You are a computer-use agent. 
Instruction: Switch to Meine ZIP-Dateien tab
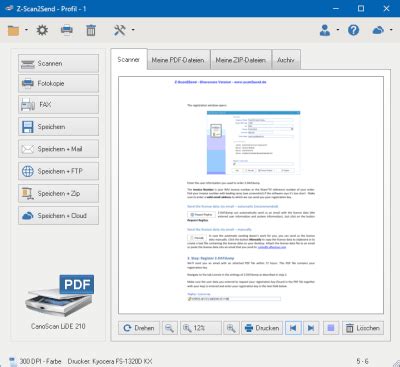tap(241, 60)
